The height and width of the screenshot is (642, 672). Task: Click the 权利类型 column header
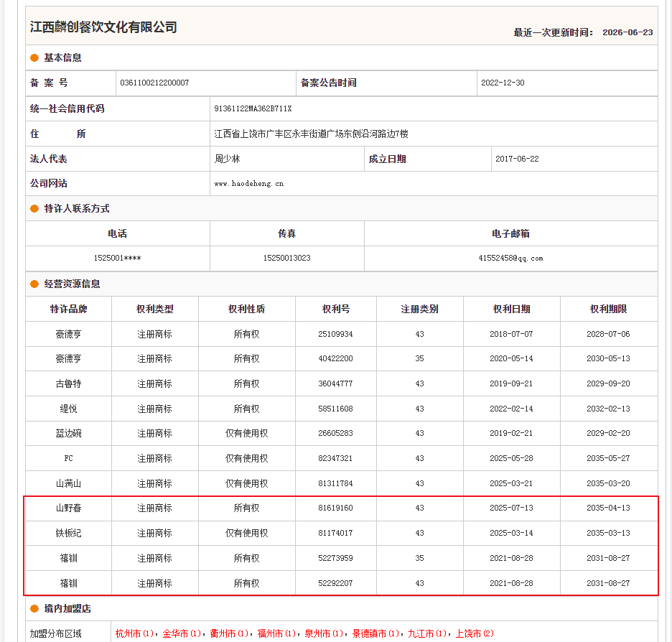(x=154, y=309)
